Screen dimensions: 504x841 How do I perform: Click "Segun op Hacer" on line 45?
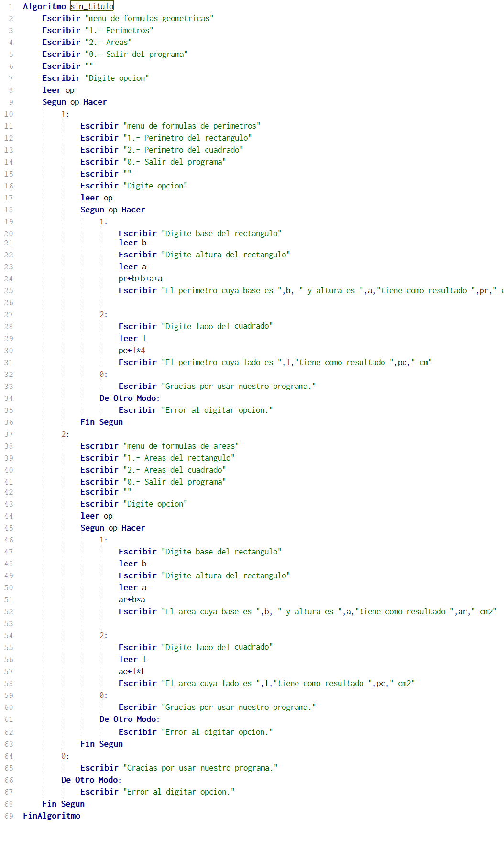112,528
